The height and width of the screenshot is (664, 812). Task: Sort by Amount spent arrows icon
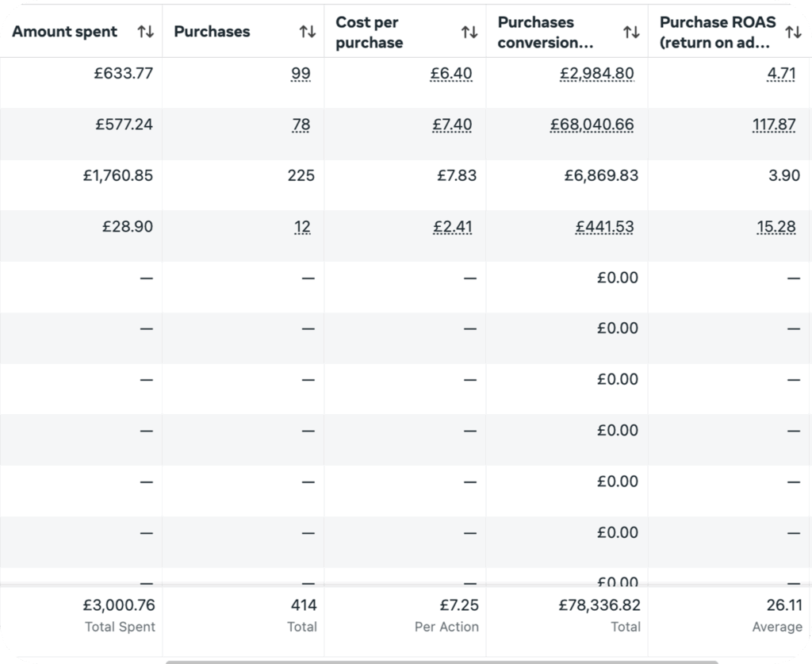click(146, 32)
